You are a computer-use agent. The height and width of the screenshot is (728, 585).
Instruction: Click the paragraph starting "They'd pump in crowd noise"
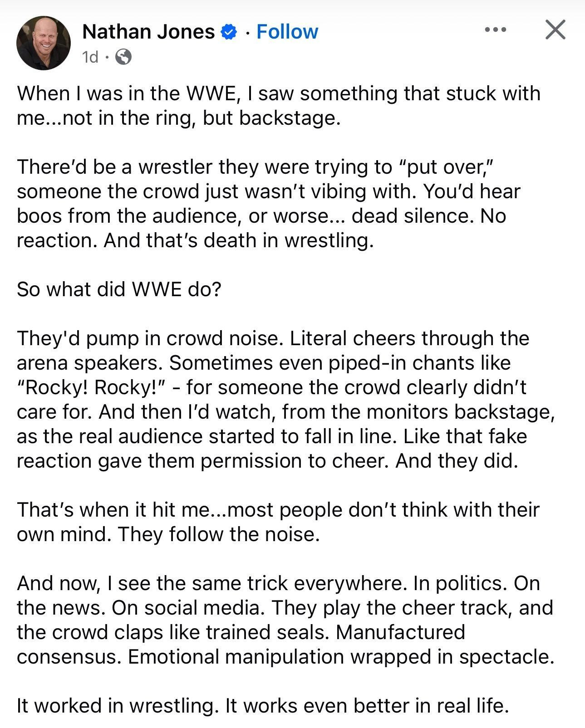click(x=286, y=399)
